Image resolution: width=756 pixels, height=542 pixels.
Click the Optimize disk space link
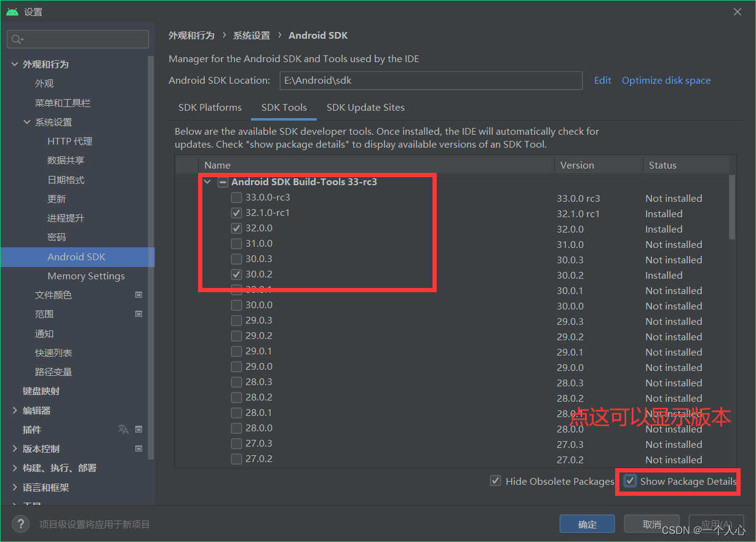click(666, 81)
